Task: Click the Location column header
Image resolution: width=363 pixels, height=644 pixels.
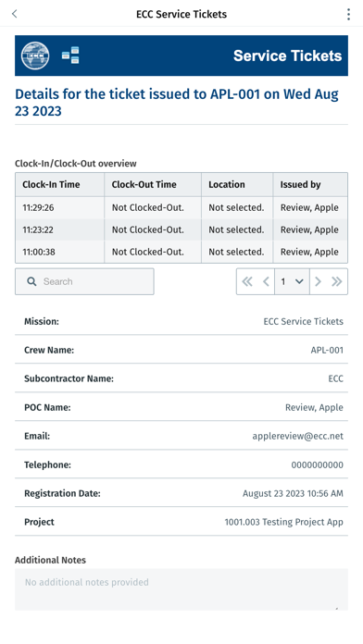Action: coord(237,184)
